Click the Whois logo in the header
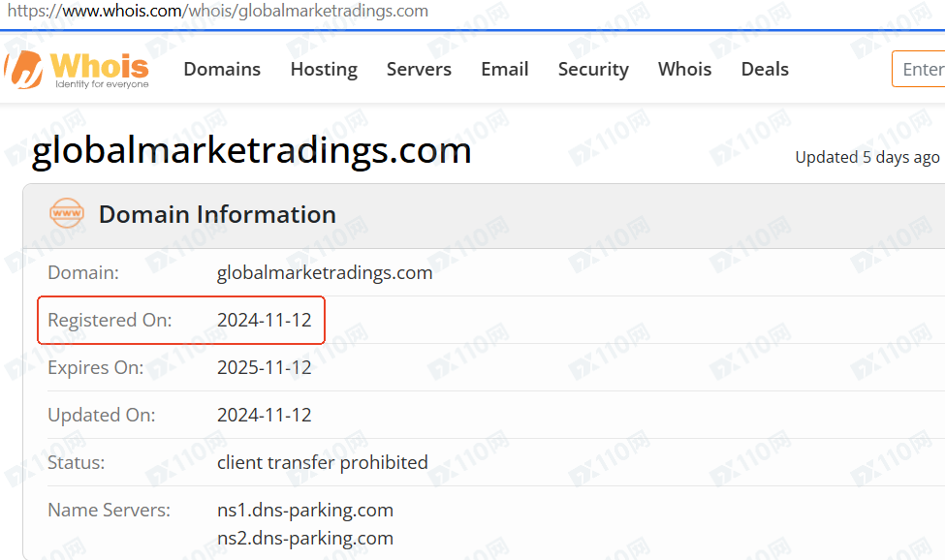 click(x=78, y=69)
